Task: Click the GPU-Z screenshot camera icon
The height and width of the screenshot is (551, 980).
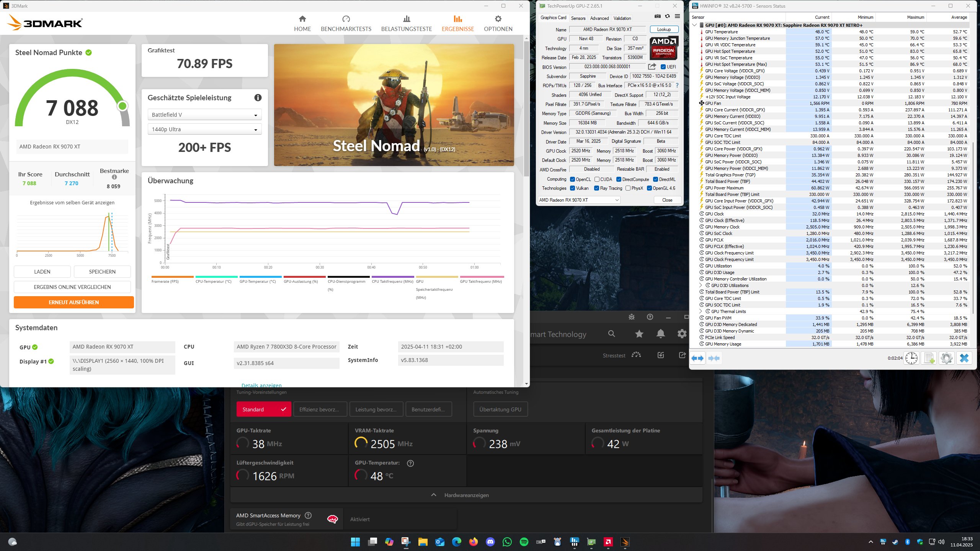Action: (x=657, y=16)
